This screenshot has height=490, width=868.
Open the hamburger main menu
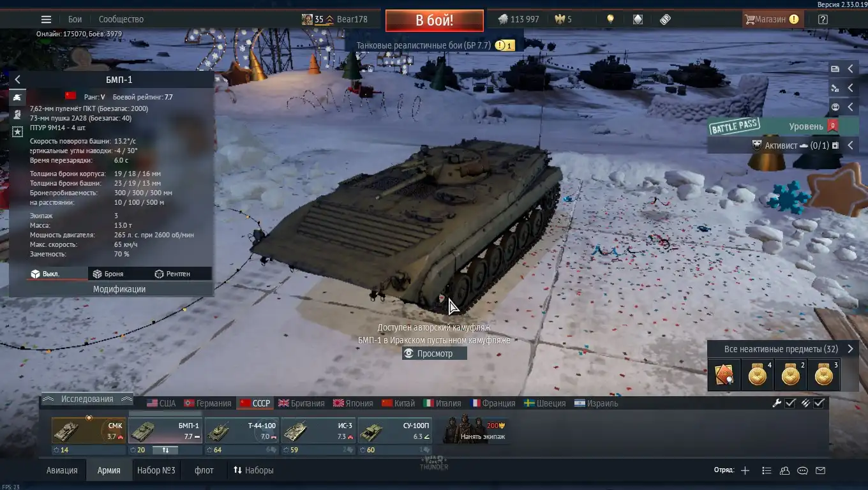coord(46,19)
